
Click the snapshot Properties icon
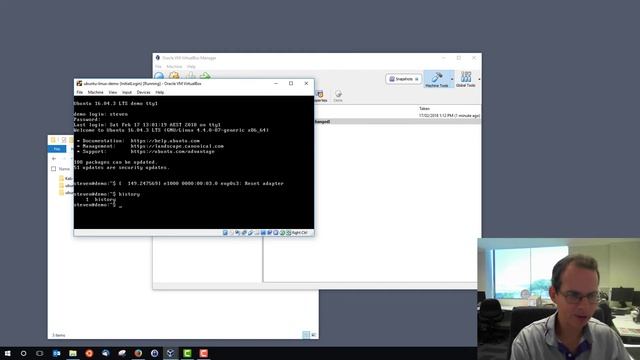320,95
